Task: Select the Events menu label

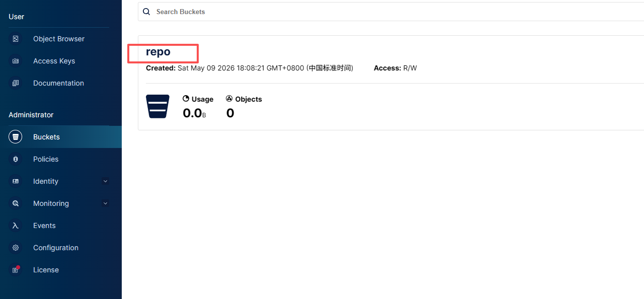Action: 44,226
